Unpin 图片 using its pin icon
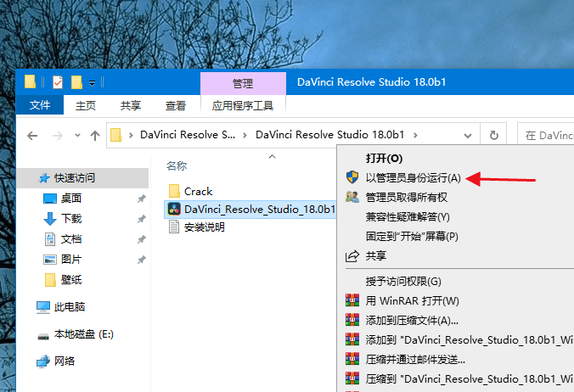The image size is (574, 392). click(x=141, y=260)
